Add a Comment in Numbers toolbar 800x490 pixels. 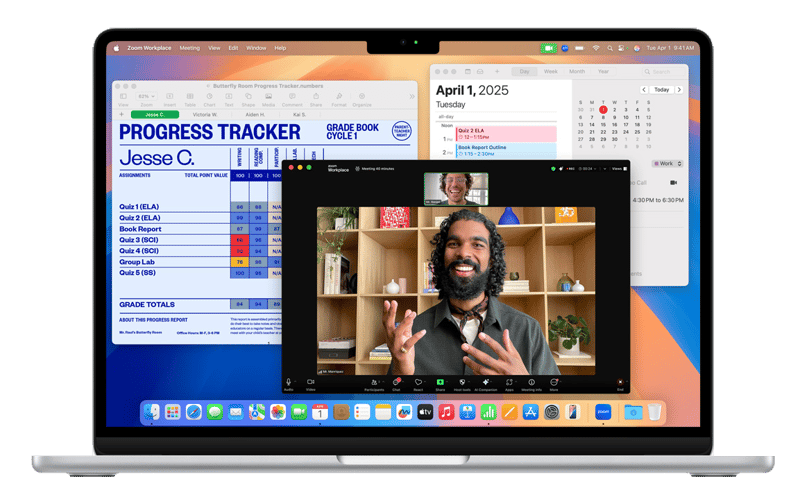292,100
